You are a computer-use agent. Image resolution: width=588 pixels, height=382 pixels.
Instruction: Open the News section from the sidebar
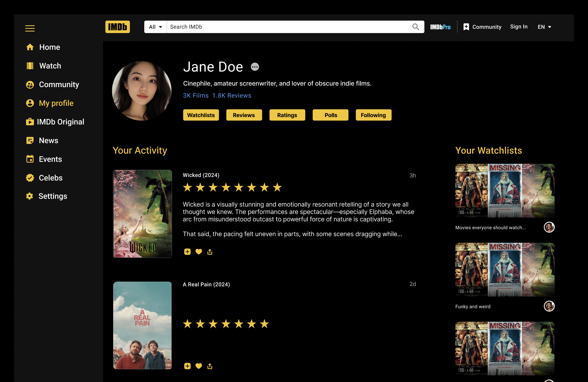coord(48,140)
